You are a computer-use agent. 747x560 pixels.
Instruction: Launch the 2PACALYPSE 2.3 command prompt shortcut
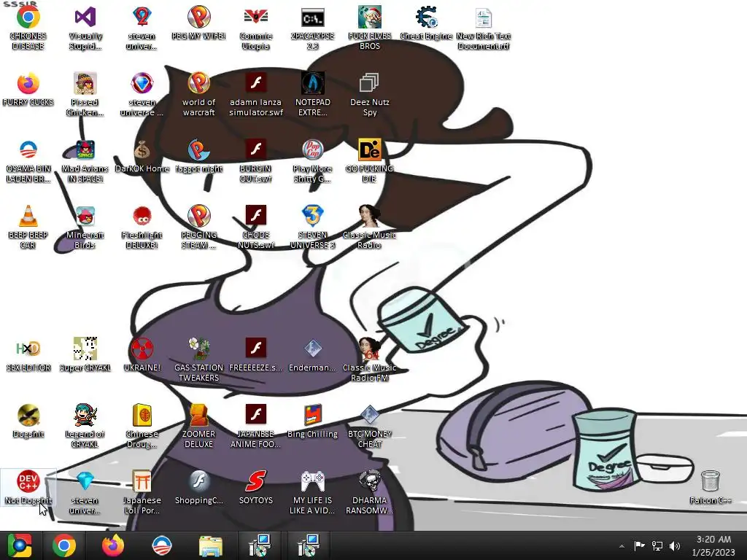(x=312, y=28)
